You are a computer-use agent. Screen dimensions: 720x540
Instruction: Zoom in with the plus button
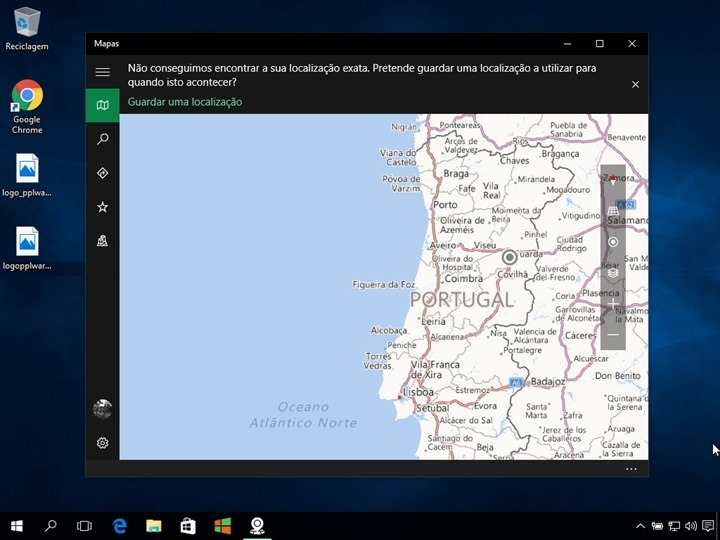point(613,303)
